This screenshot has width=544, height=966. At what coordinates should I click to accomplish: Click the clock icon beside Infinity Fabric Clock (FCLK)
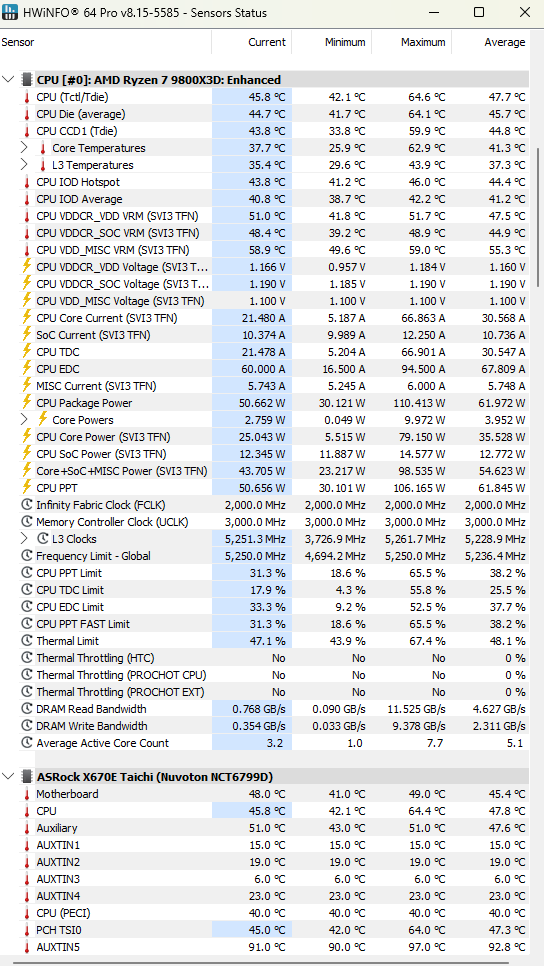click(x=26, y=505)
